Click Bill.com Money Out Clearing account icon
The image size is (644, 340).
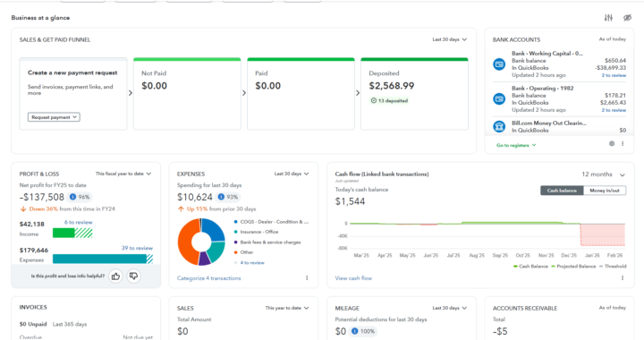[499, 126]
